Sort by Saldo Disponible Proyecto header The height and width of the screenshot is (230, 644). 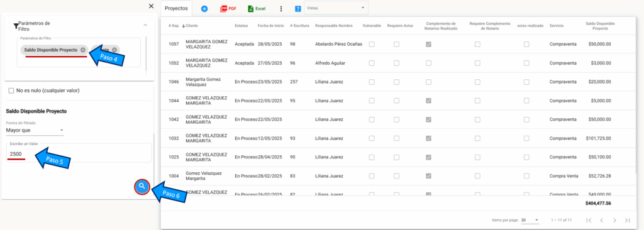coord(599,26)
